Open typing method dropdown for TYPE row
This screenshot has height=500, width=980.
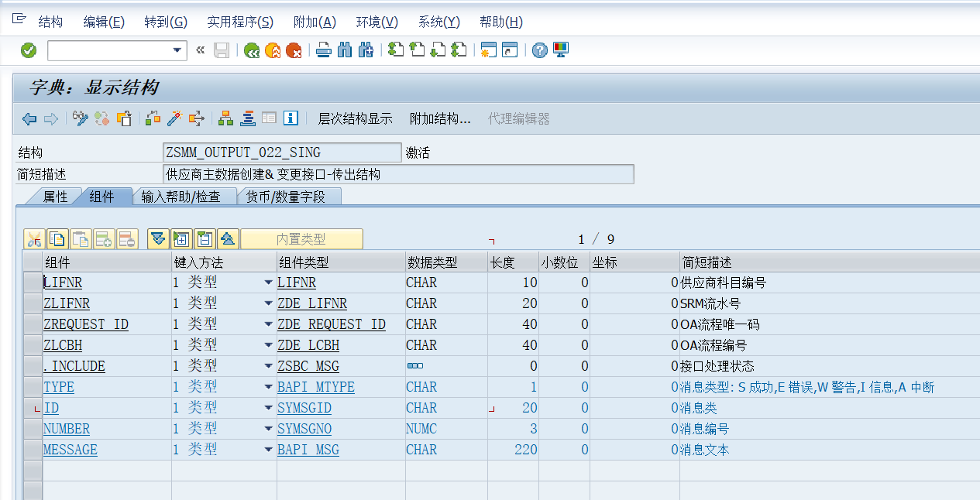coord(268,388)
